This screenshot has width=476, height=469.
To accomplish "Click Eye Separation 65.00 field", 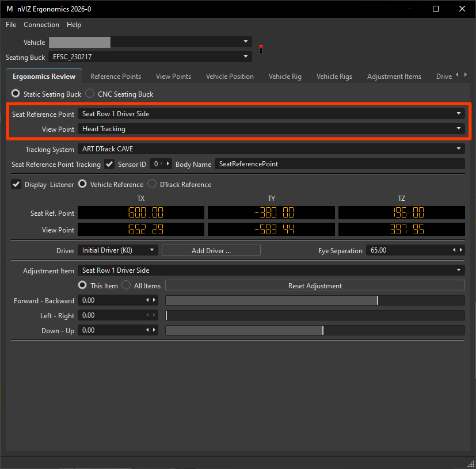I will pyautogui.click(x=416, y=250).
